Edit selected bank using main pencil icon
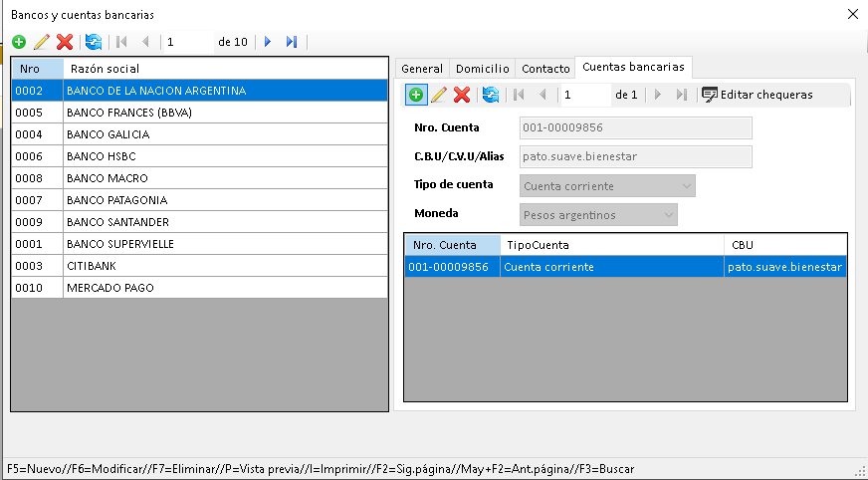 pos(42,42)
